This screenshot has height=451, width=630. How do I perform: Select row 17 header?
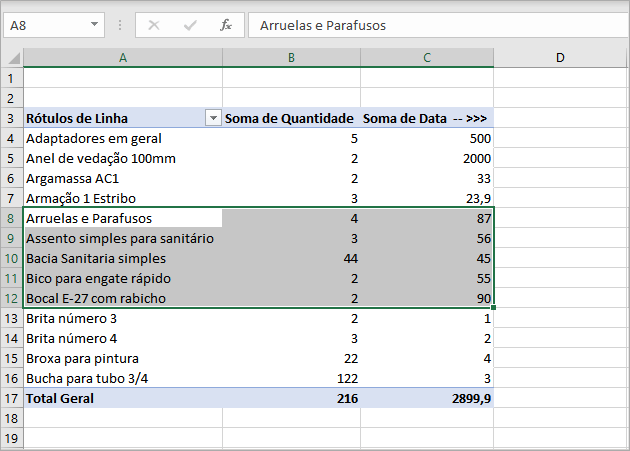pyautogui.click(x=11, y=398)
